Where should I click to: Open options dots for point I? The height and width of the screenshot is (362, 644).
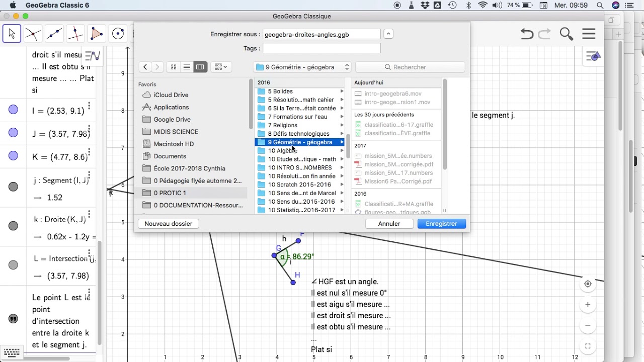click(x=89, y=106)
